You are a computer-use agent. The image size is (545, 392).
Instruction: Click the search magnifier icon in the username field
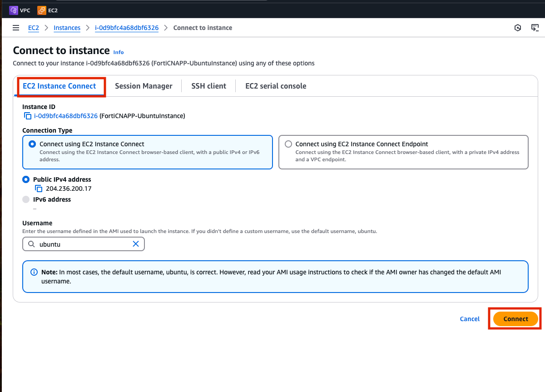[x=31, y=244]
